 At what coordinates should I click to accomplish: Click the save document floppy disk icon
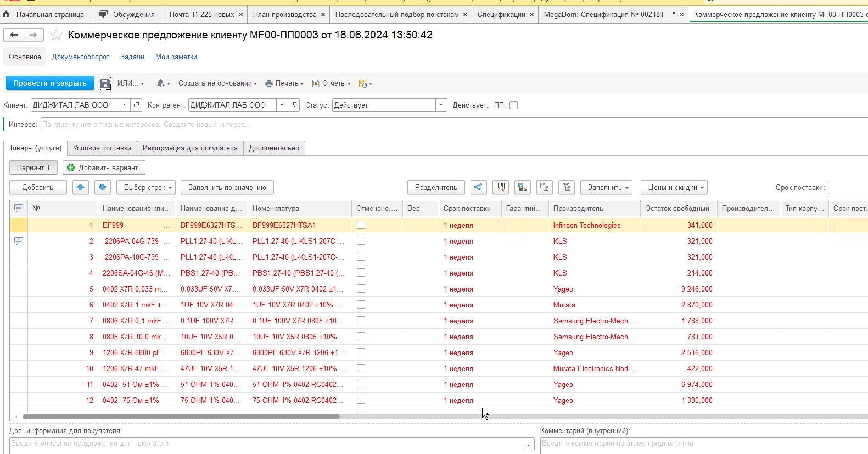pos(105,83)
